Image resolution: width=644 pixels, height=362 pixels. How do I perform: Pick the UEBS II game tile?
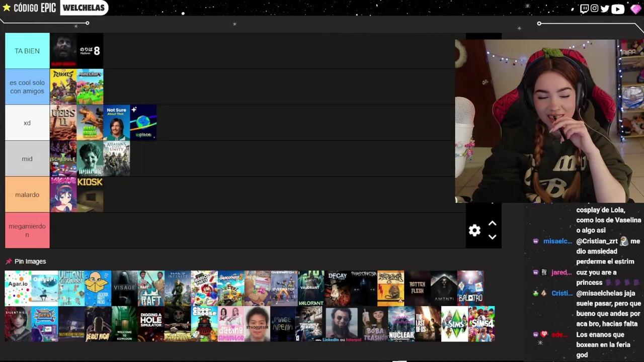[x=63, y=123]
